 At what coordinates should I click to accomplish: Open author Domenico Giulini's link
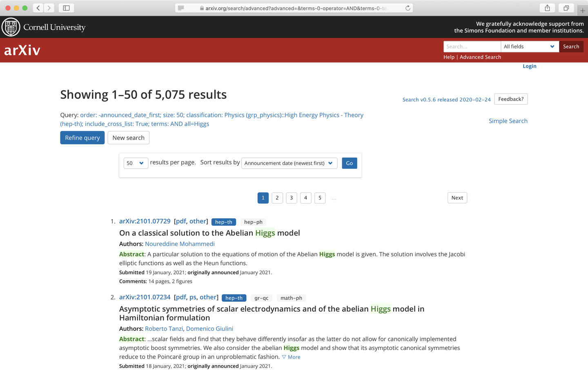pos(209,329)
